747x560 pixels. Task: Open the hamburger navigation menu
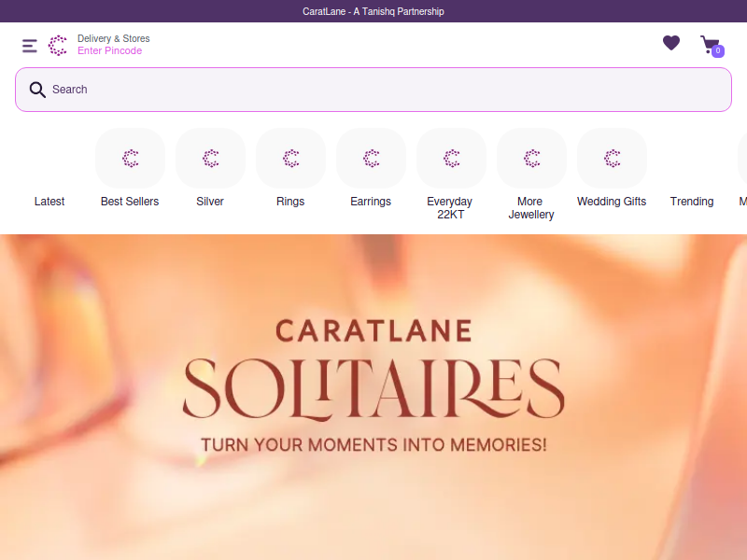coord(30,46)
